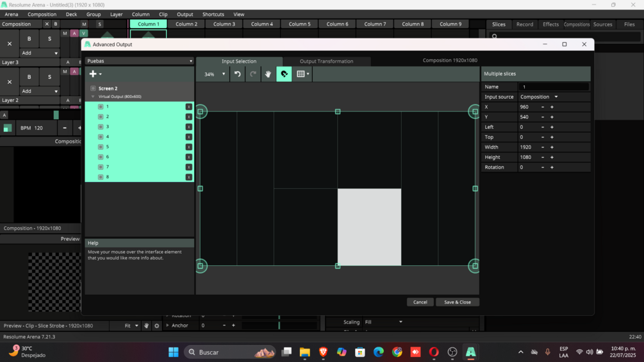Open File Explorer from taskbar

tap(305, 352)
